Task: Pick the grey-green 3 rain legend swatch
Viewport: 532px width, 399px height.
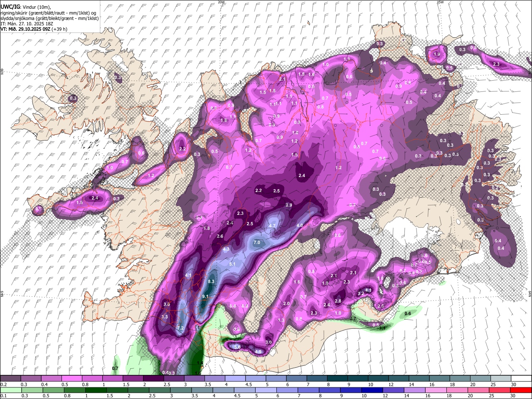Action: tap(181, 390)
